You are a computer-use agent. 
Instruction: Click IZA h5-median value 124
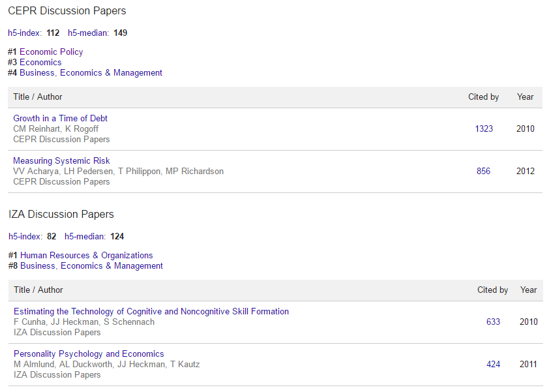tap(117, 237)
